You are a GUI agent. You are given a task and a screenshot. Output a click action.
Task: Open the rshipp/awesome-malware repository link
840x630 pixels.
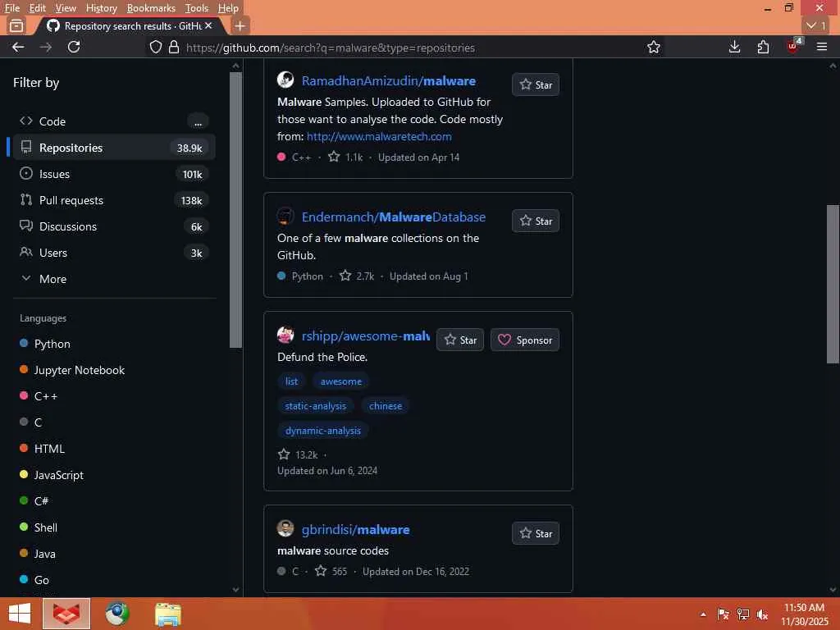[x=365, y=336]
